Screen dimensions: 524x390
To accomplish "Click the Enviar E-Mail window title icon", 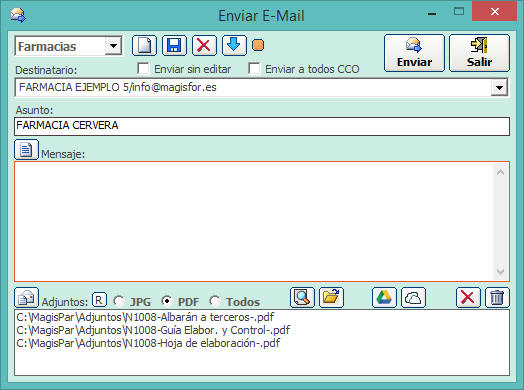I will (18, 15).
